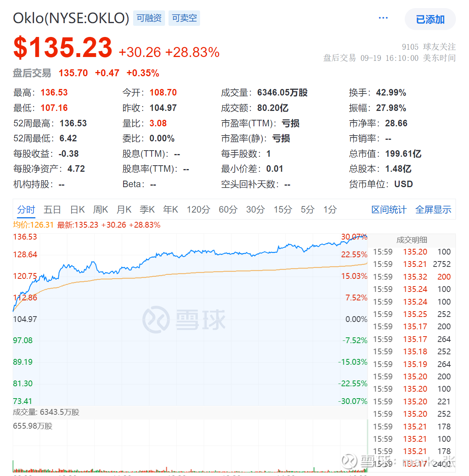Click the 成交量: 6343.5万股 volume label
The image size is (469, 476).
46,412
